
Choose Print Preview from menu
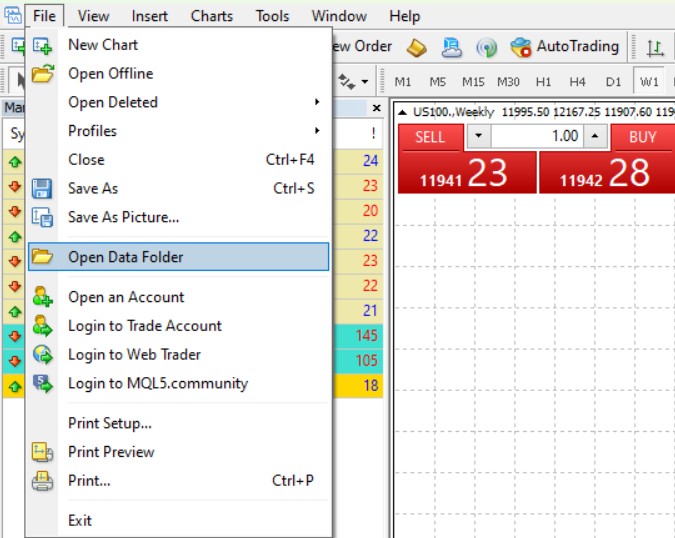(x=178, y=452)
